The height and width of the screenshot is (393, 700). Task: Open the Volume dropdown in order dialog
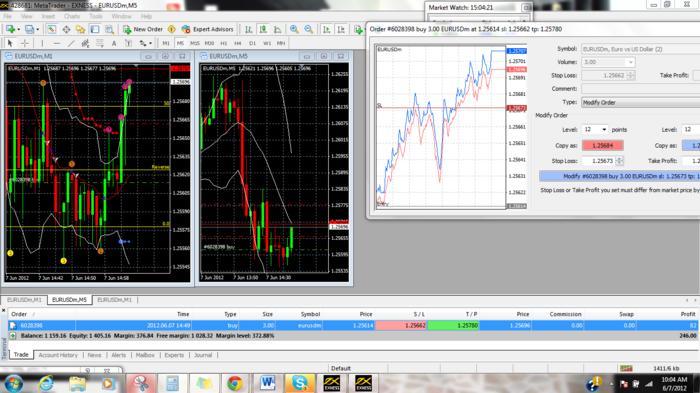[608, 62]
